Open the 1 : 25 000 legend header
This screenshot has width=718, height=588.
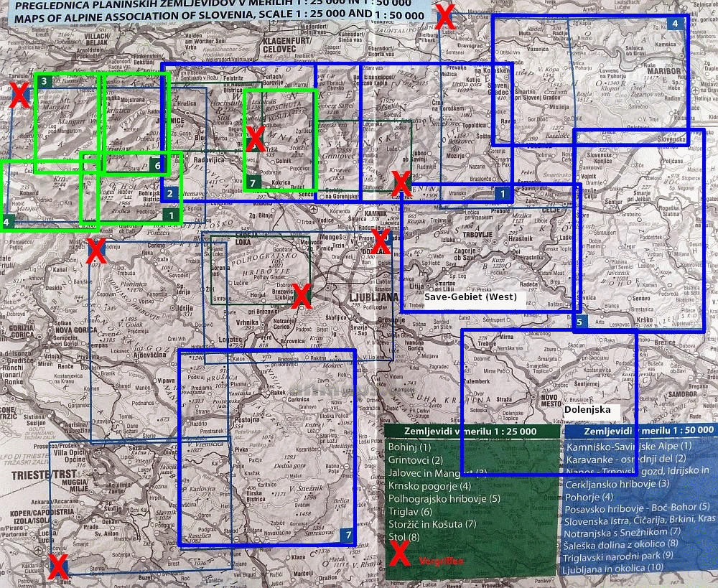tap(471, 431)
